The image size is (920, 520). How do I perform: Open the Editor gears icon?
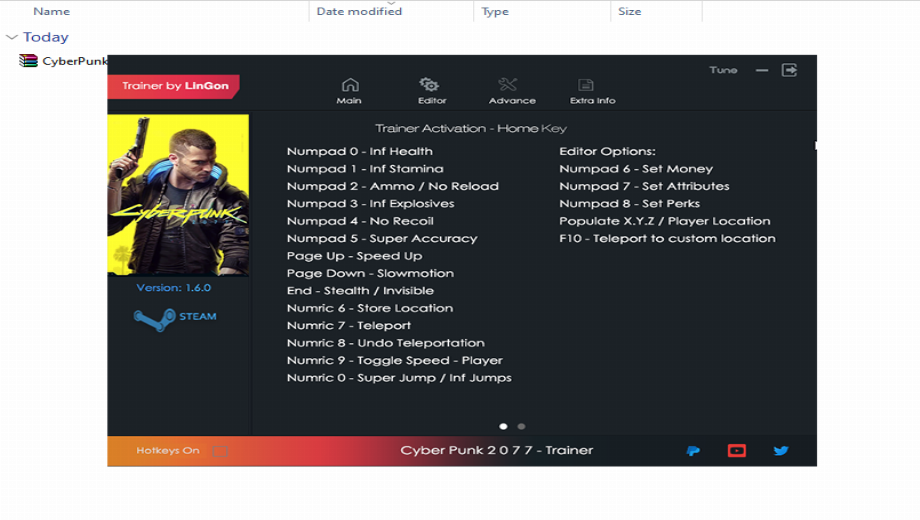tap(429, 85)
